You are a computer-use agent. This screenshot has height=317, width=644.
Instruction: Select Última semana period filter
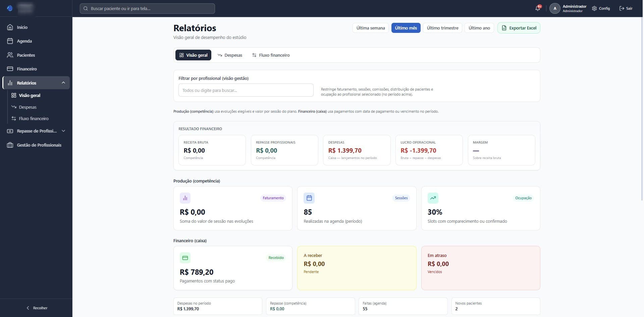(370, 28)
